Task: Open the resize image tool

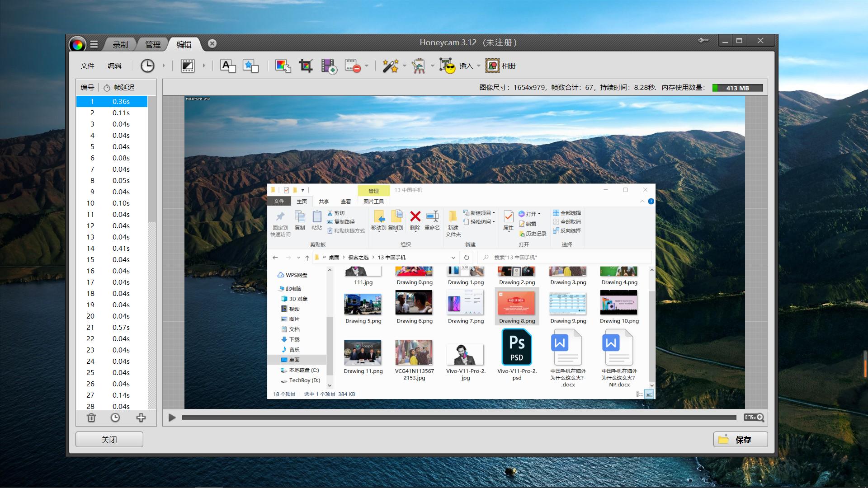Action: coord(283,66)
